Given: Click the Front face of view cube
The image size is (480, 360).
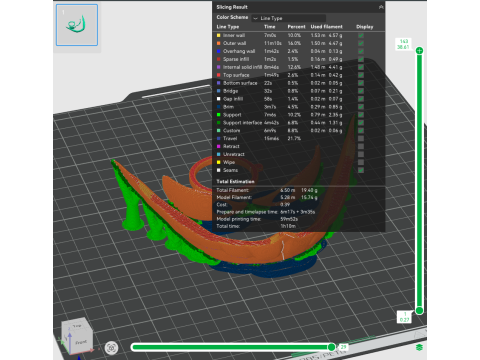Looking at the screenshot, I should point(81,342).
